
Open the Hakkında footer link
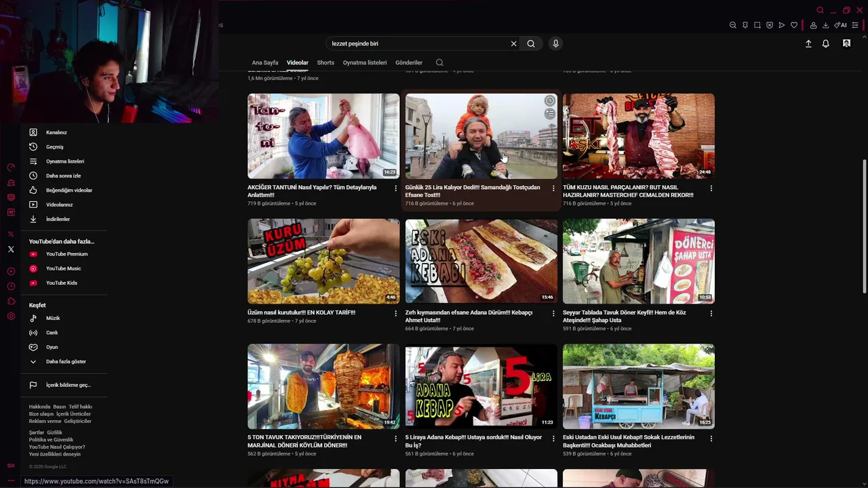39,407
